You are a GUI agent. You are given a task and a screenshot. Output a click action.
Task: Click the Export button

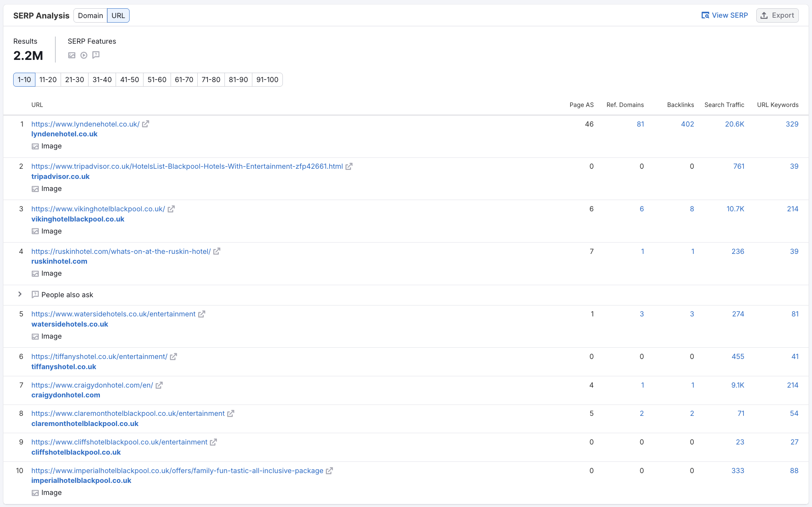(777, 15)
